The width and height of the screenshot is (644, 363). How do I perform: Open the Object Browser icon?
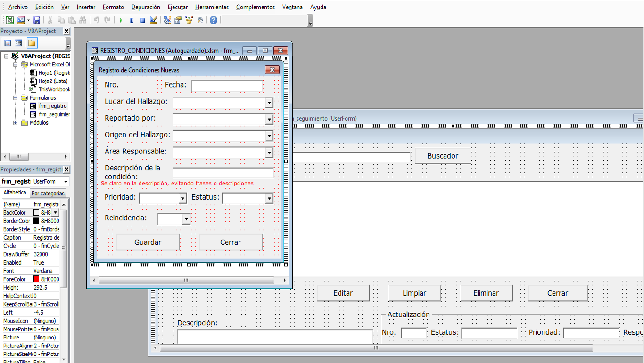pos(189,20)
